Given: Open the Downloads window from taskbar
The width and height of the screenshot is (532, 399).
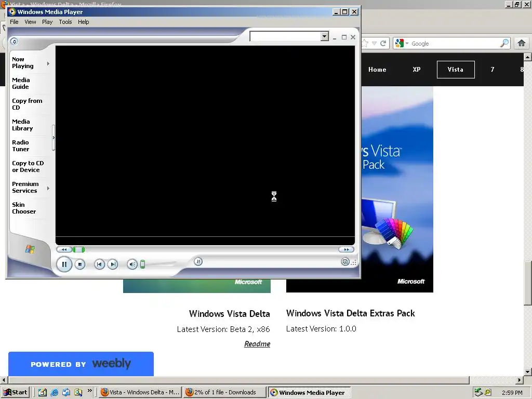Looking at the screenshot, I should [224, 392].
